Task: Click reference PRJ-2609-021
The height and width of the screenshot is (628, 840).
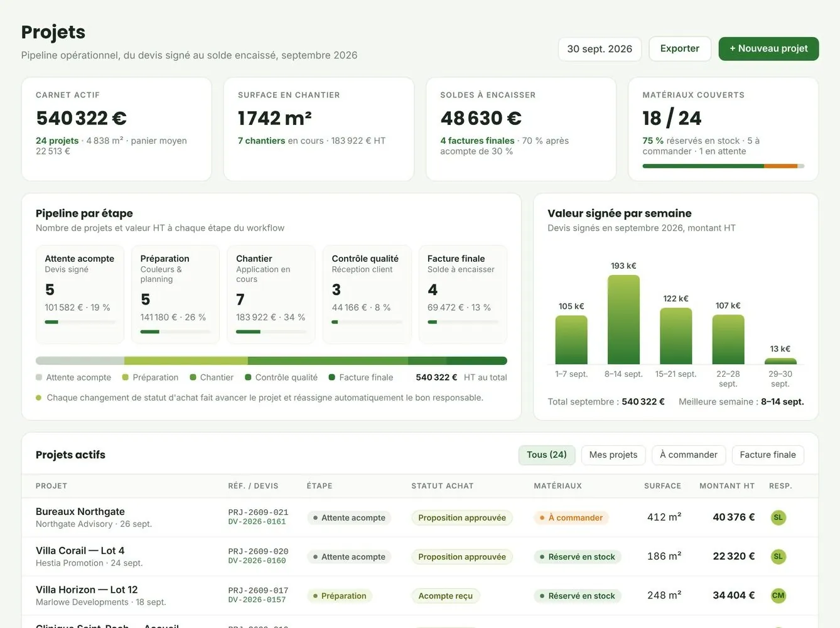Action: [258, 512]
